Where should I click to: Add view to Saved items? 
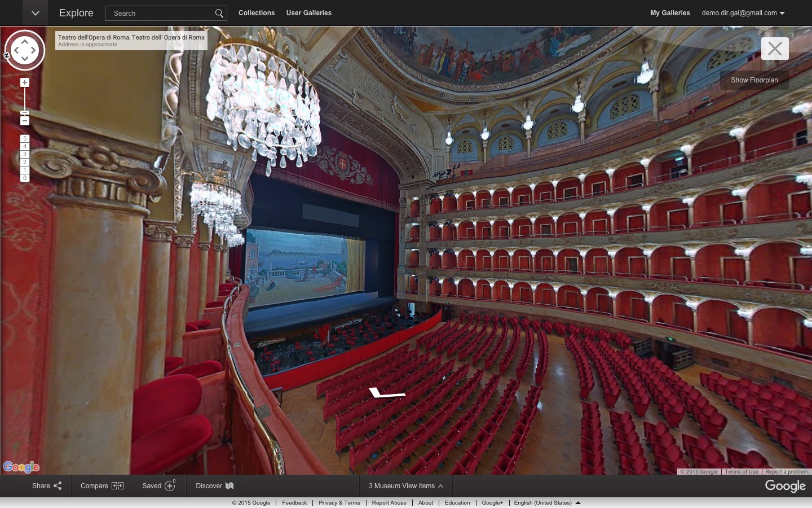pyautogui.click(x=158, y=486)
